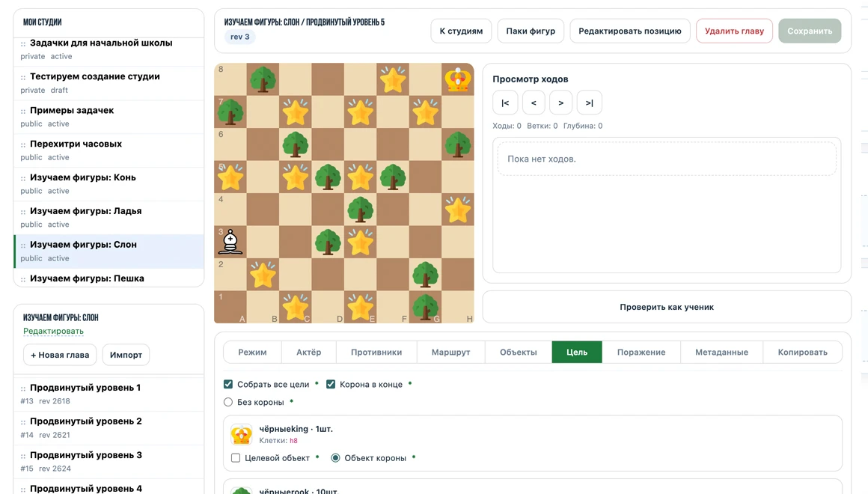Viewport: 868px width, 494px height.
Task: Uncheck Корона в конце checkbox
Action: coord(331,384)
